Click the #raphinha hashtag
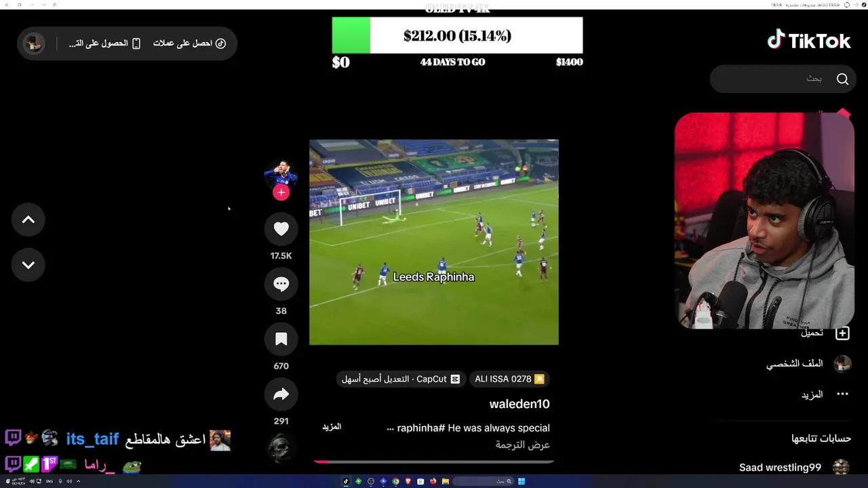This screenshot has height=488, width=868. tap(421, 428)
